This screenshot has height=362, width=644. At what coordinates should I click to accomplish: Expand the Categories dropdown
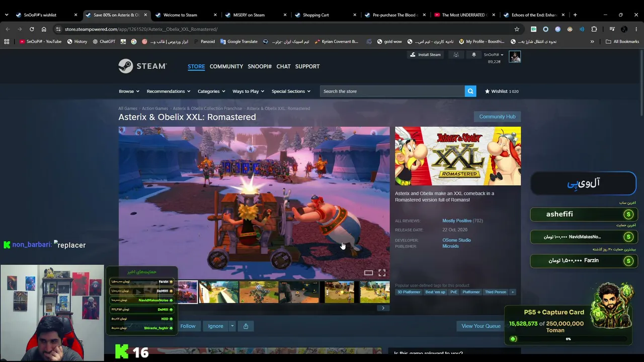[x=212, y=91]
